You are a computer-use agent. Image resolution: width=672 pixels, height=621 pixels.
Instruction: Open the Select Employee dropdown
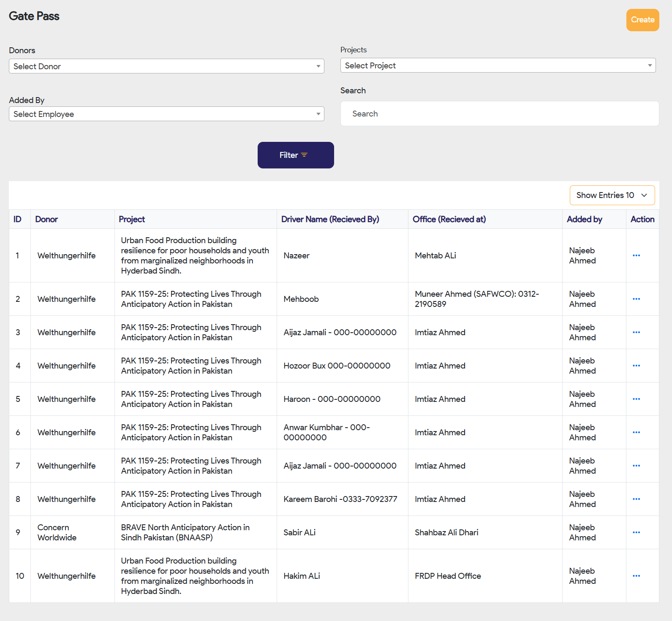coord(166,114)
